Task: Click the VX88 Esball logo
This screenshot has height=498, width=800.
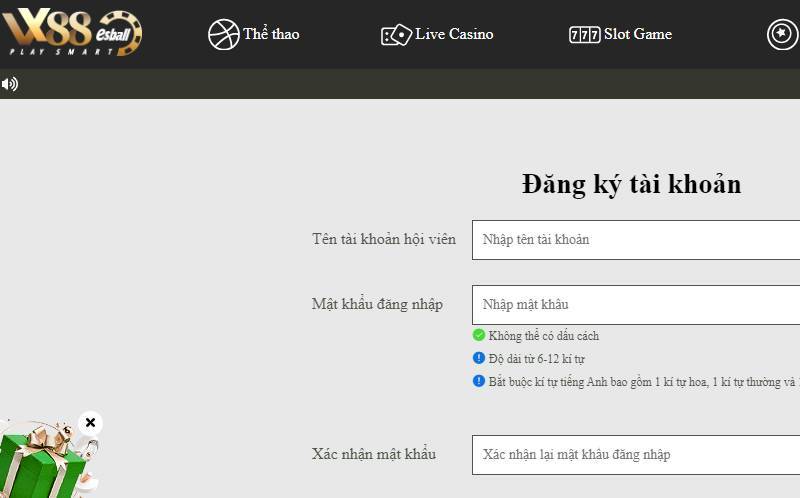Action: (x=72, y=33)
